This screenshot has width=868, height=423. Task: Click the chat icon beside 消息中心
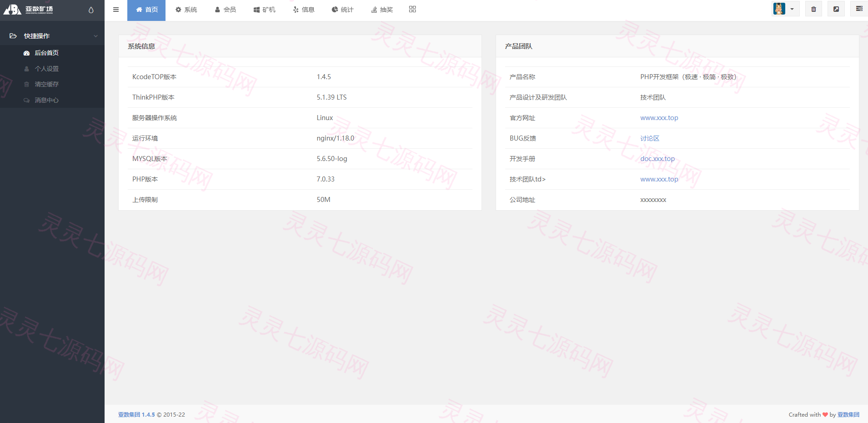tap(26, 100)
